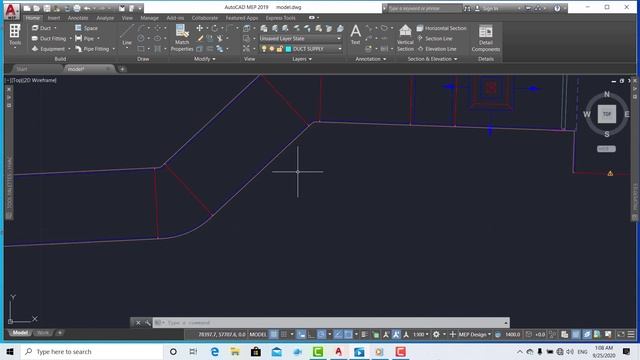Image resolution: width=640 pixels, height=360 pixels.
Task: Click the Top 2D Wireframe viewport label
Action: pyautogui.click(x=32, y=80)
